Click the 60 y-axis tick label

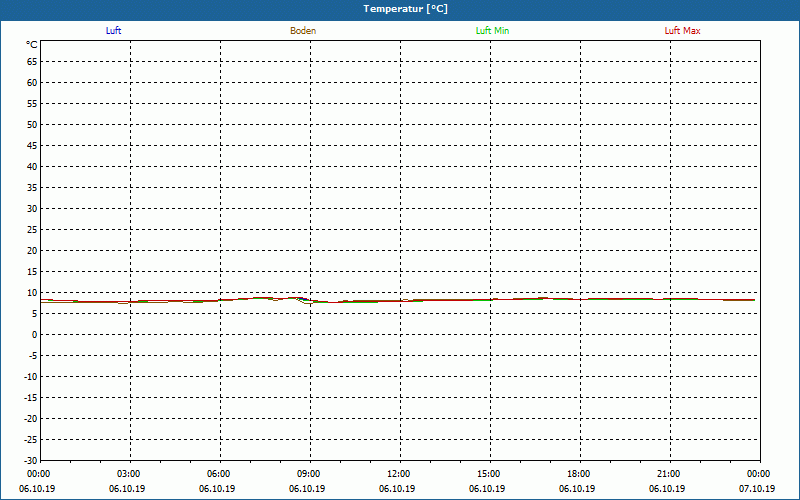tap(32, 83)
